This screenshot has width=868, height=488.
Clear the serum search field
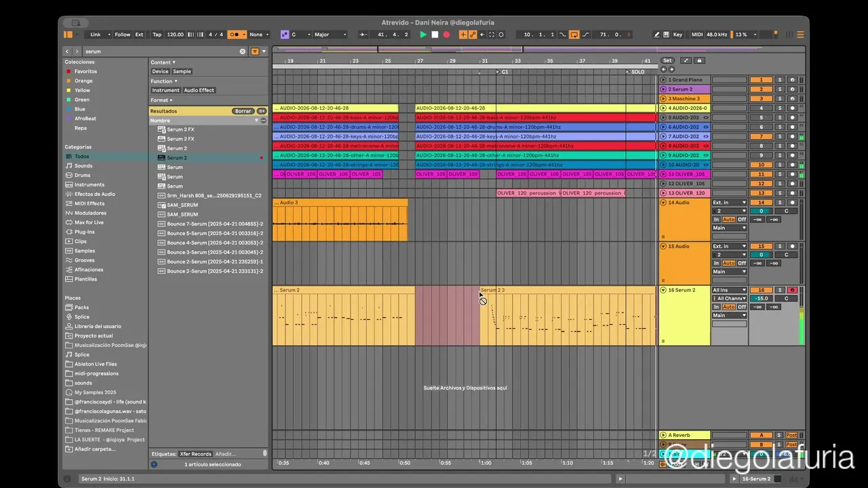pos(243,52)
